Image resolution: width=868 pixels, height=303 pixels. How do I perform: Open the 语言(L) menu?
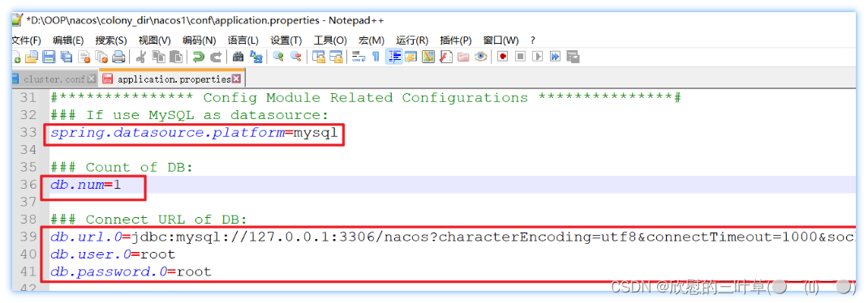click(x=243, y=41)
